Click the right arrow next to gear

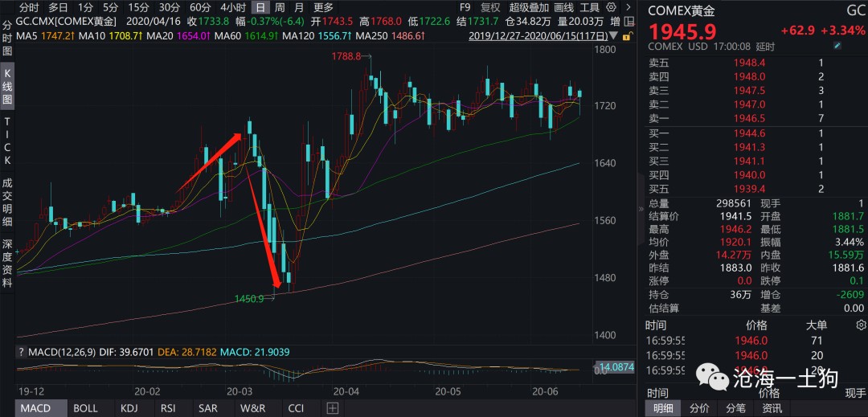(627, 7)
